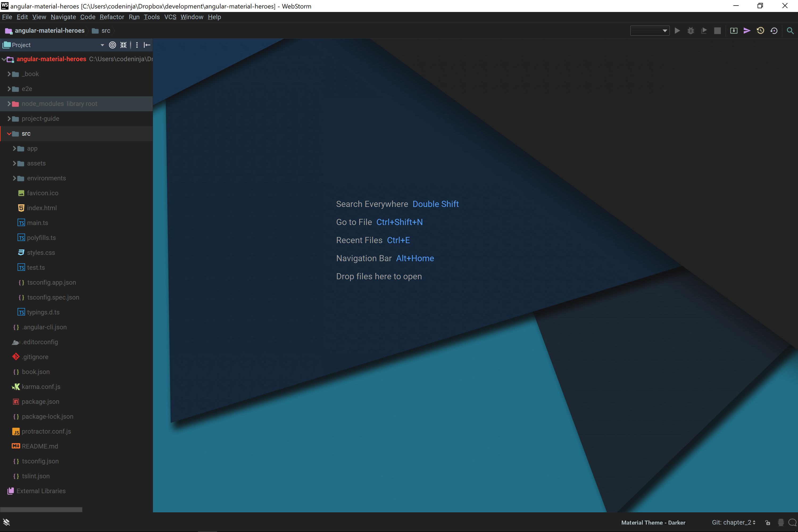Open the Refactor menu
The height and width of the screenshot is (532, 798).
click(x=112, y=17)
